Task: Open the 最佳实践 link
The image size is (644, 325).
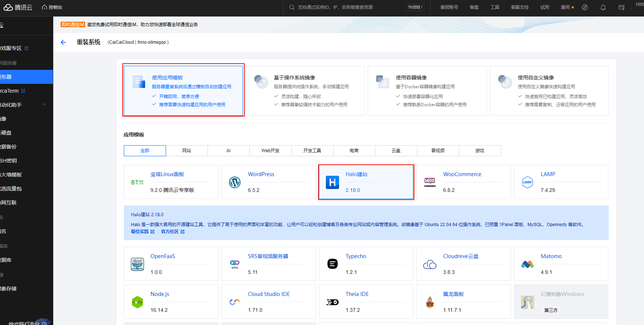Action: tap(143, 232)
